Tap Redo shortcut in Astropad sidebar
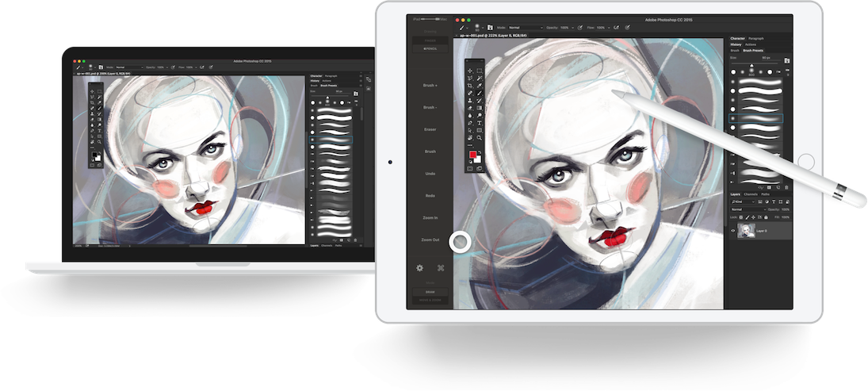Viewport: 868px width, 391px height. pos(430,195)
